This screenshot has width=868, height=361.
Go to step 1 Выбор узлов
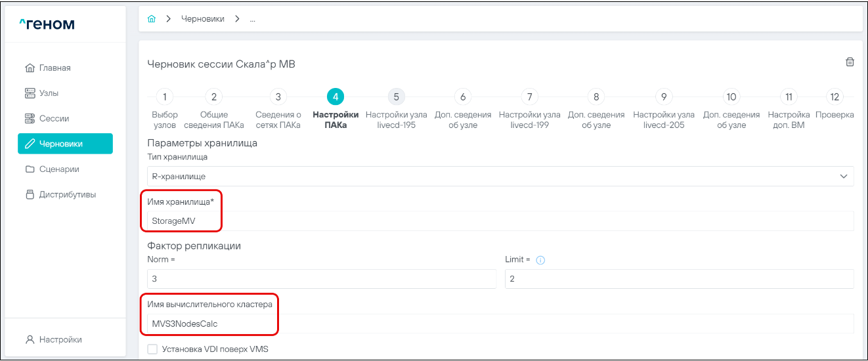(164, 97)
